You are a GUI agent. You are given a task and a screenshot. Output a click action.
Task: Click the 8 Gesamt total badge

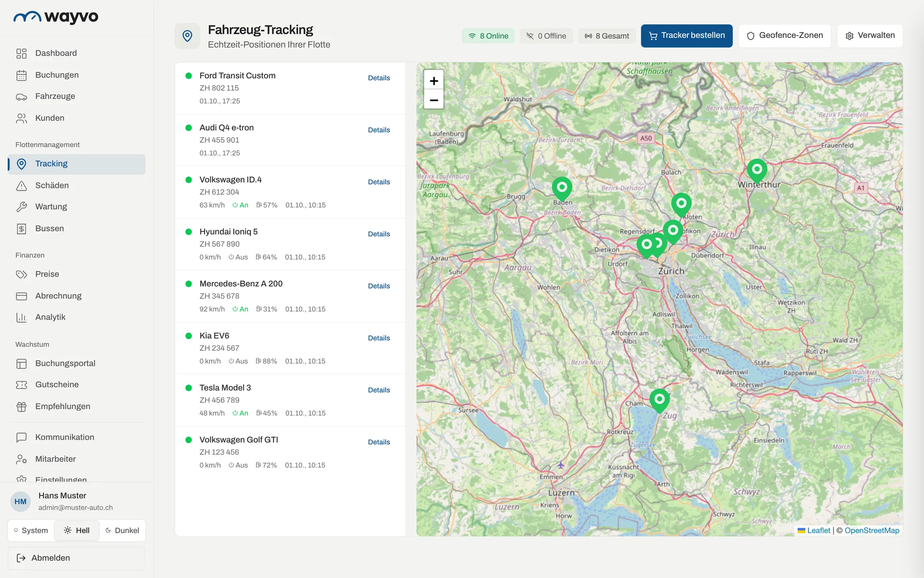(607, 36)
